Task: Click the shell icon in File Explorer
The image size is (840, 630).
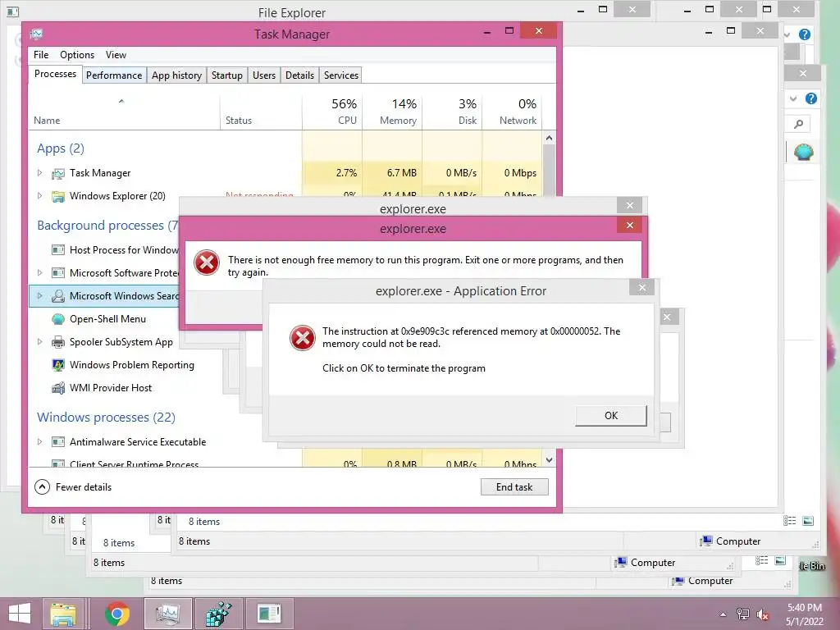Action: 803,152
